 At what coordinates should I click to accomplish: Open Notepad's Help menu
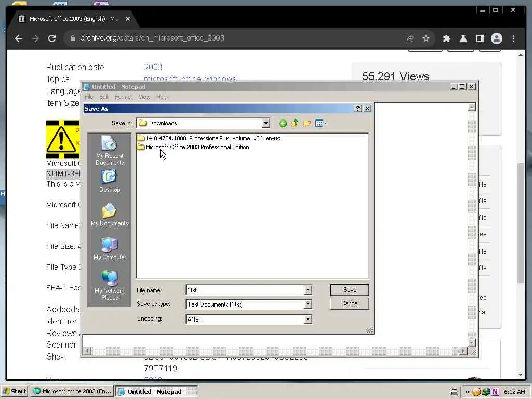point(162,97)
